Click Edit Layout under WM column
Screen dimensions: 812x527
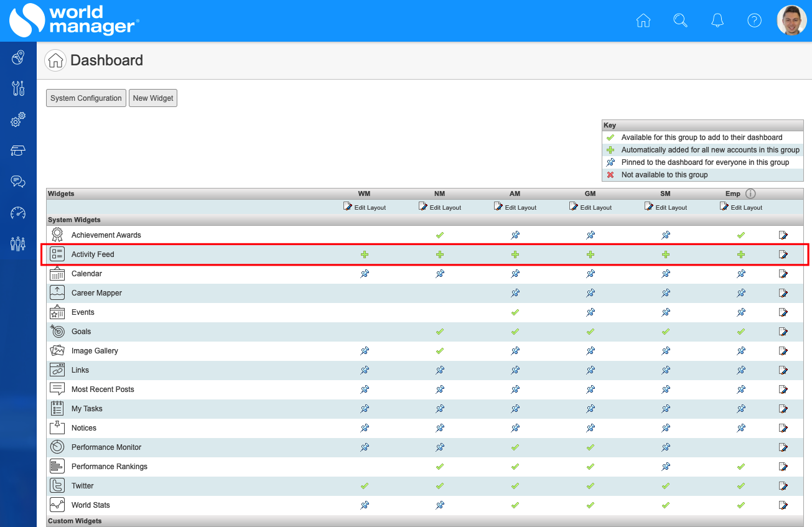pos(365,207)
